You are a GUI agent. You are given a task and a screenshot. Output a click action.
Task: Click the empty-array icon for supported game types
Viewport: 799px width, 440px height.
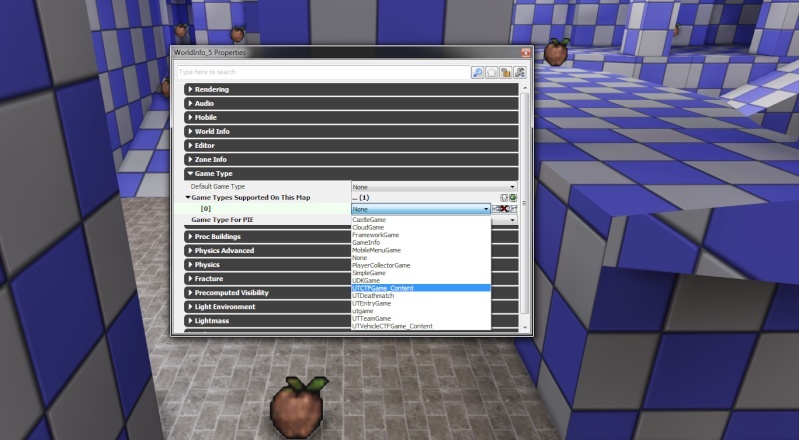(x=504, y=198)
